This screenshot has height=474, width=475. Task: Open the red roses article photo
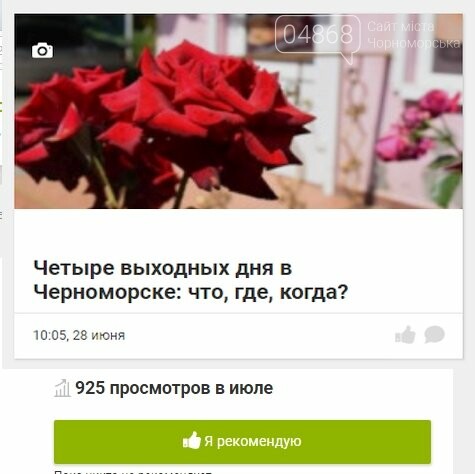point(238,111)
